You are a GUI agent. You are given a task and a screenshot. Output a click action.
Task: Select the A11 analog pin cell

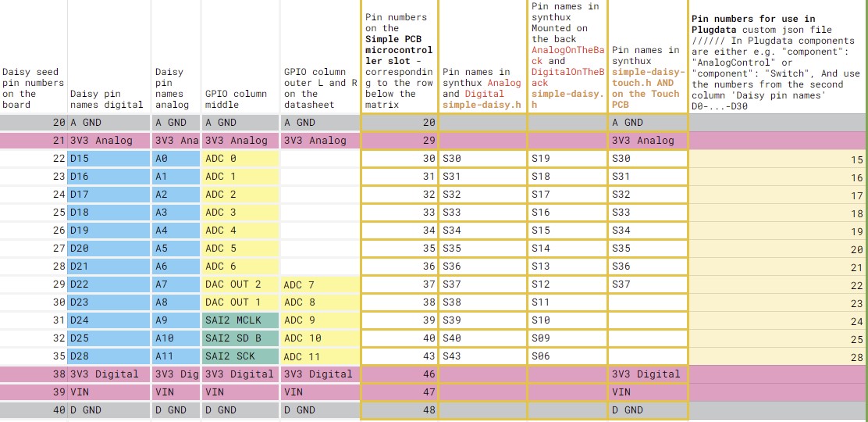[176, 356]
